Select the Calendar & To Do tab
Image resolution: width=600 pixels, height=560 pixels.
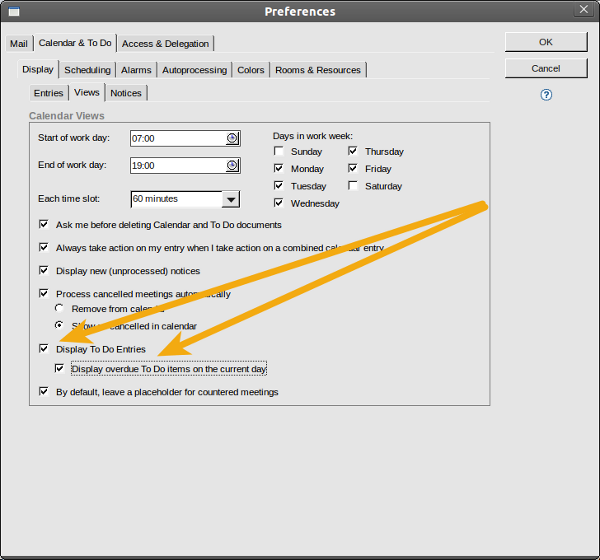point(75,43)
